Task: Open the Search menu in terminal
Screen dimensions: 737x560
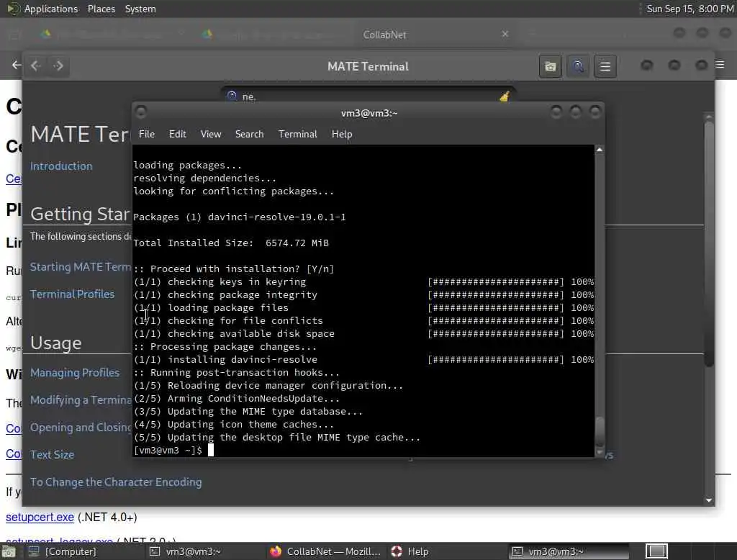Action: coord(249,134)
